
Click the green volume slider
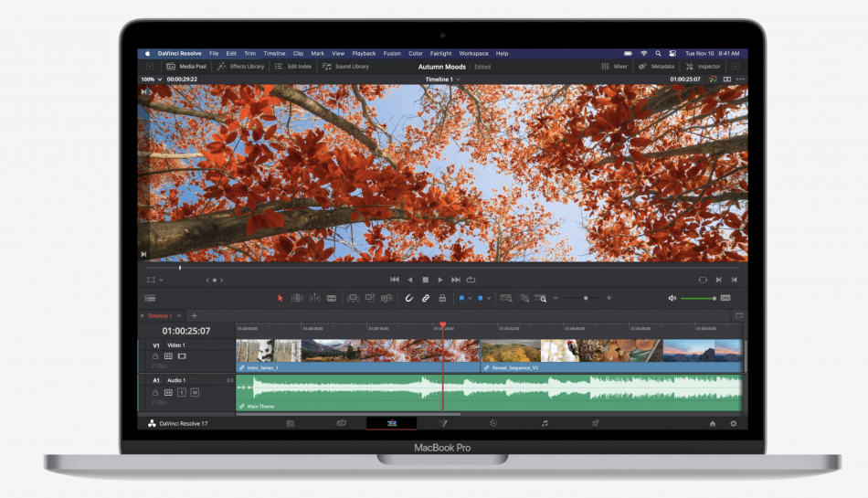click(699, 298)
